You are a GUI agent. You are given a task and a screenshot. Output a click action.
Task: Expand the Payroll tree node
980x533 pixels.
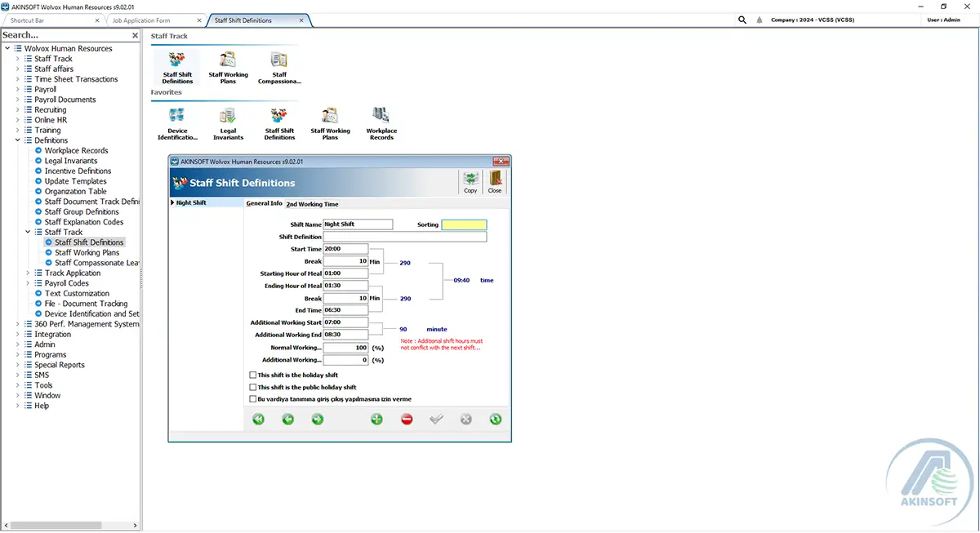tap(18, 90)
